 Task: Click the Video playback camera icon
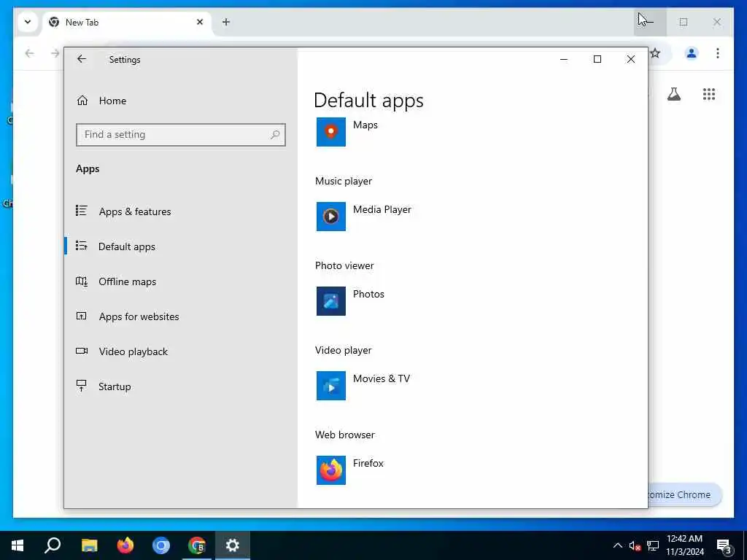pos(82,351)
